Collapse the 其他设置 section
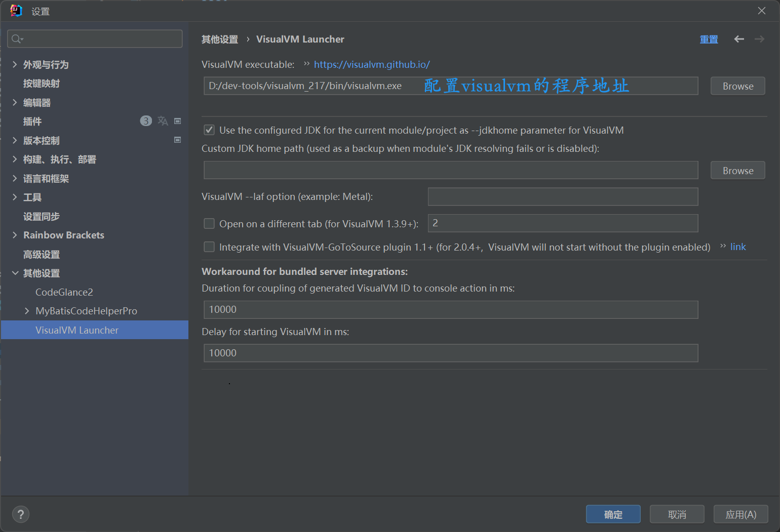 [x=15, y=273]
